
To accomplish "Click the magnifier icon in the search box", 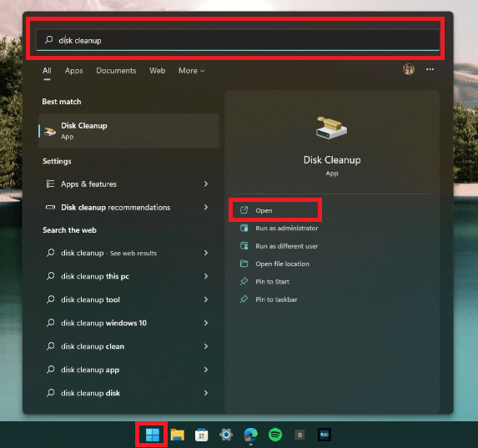I will point(48,40).
